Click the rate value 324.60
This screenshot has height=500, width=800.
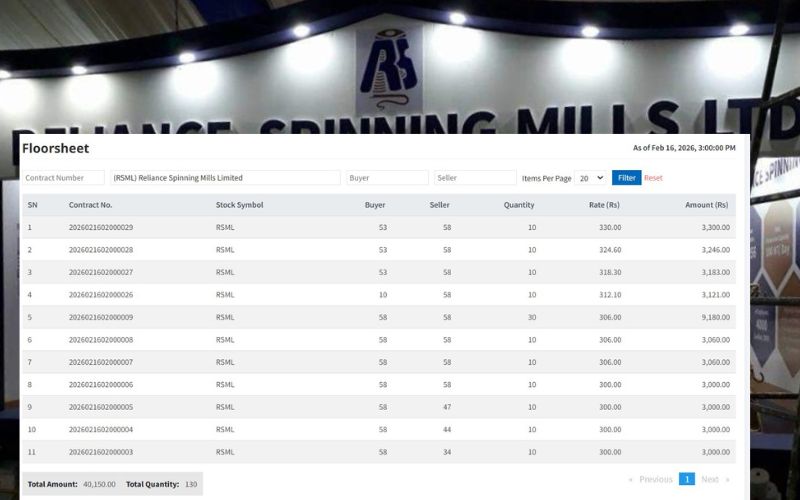(610, 249)
